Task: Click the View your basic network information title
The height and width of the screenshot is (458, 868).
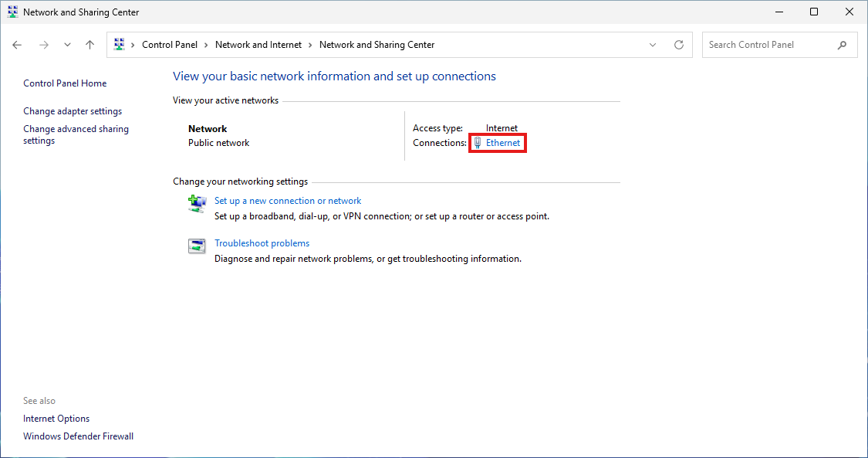Action: (334, 76)
